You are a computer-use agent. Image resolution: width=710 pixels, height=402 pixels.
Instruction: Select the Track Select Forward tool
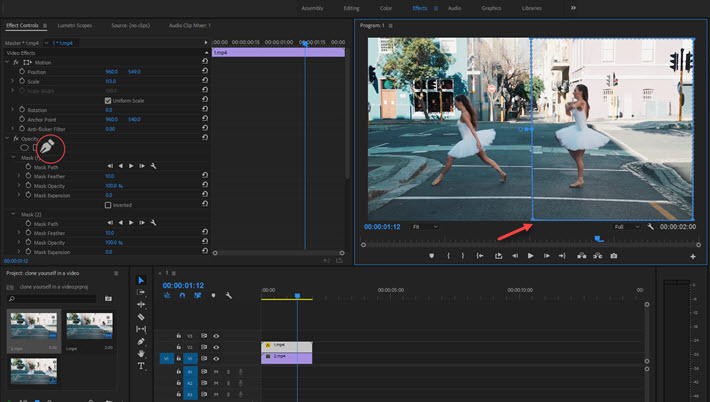(x=141, y=292)
